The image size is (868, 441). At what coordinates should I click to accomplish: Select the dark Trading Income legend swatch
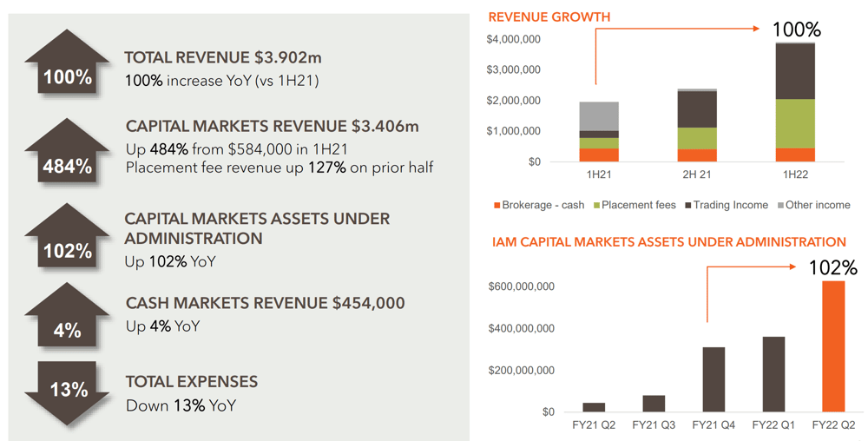(x=688, y=205)
